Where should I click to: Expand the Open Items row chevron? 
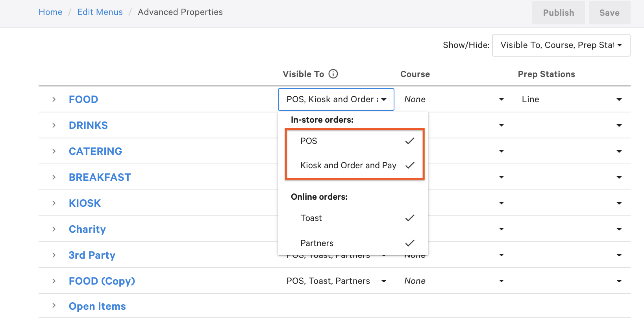[x=54, y=305]
